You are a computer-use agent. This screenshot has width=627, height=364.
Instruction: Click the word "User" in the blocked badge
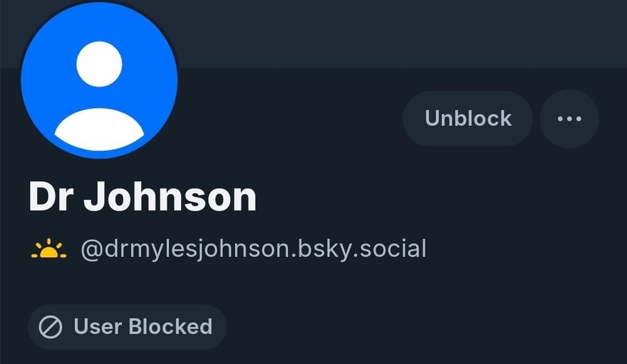click(98, 326)
